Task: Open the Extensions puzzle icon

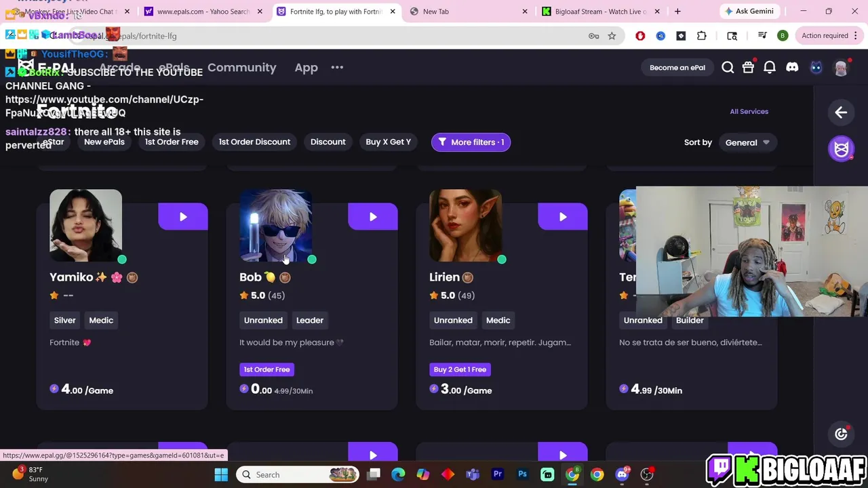Action: [702, 36]
